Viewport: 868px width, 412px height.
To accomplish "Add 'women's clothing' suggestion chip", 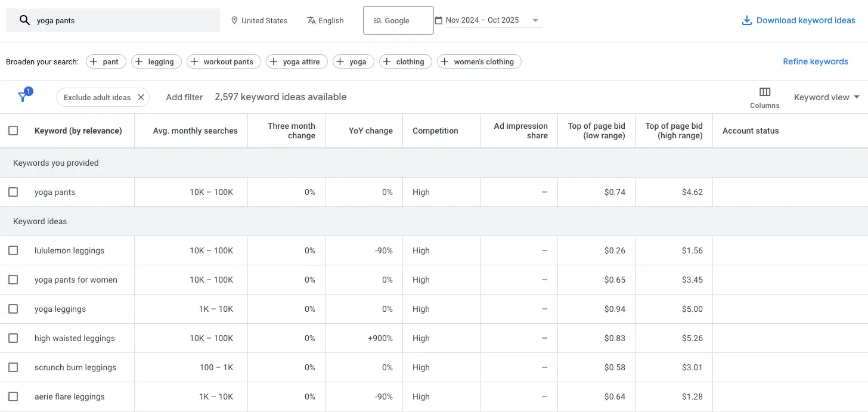I will tap(479, 61).
